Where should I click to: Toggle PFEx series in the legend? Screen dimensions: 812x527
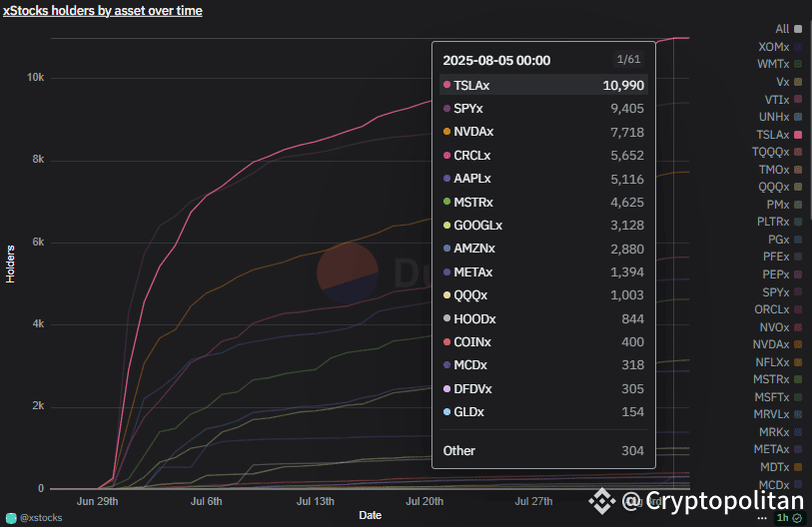782,257
